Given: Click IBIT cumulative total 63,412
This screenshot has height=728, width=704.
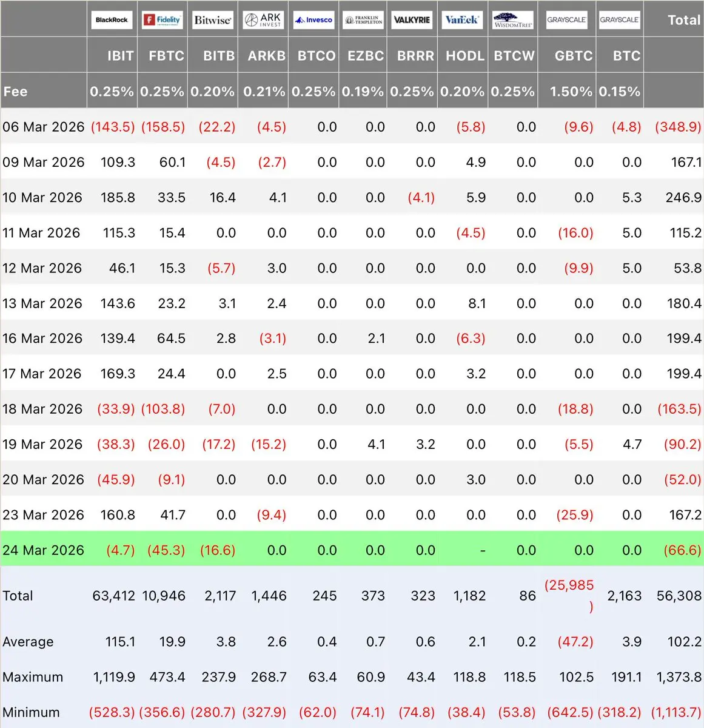Looking at the screenshot, I should 114,596.
